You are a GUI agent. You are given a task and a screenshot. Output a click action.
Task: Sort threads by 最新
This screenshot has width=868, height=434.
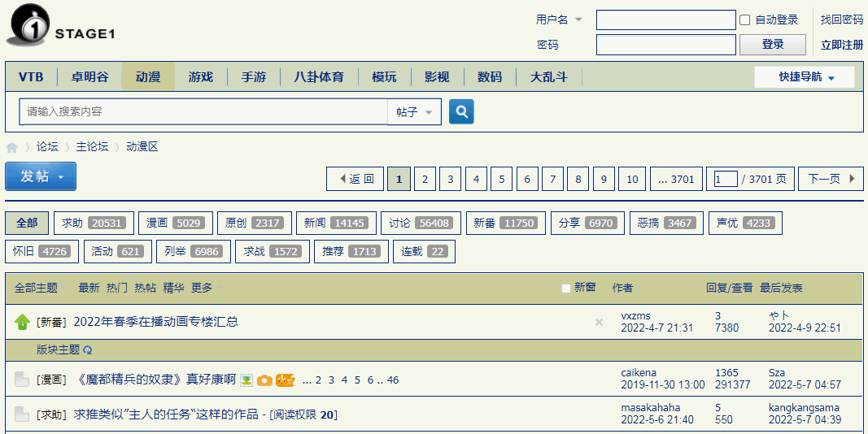[x=89, y=288]
